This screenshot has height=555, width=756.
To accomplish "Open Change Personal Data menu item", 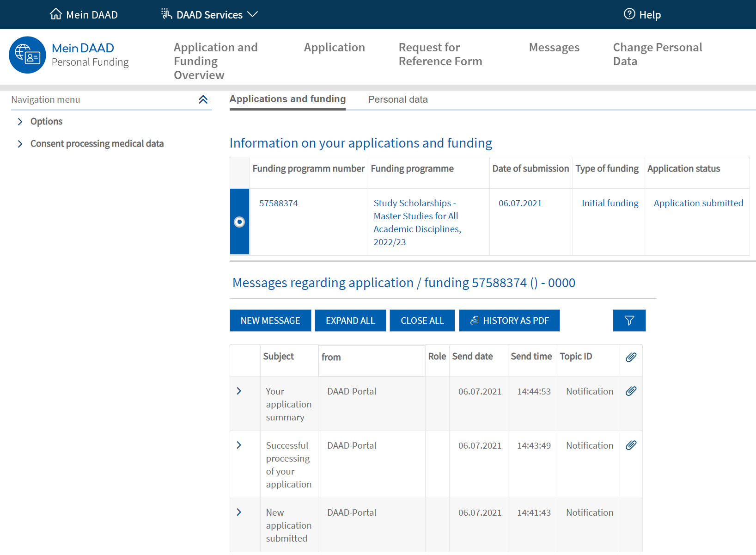I will 658,54.
